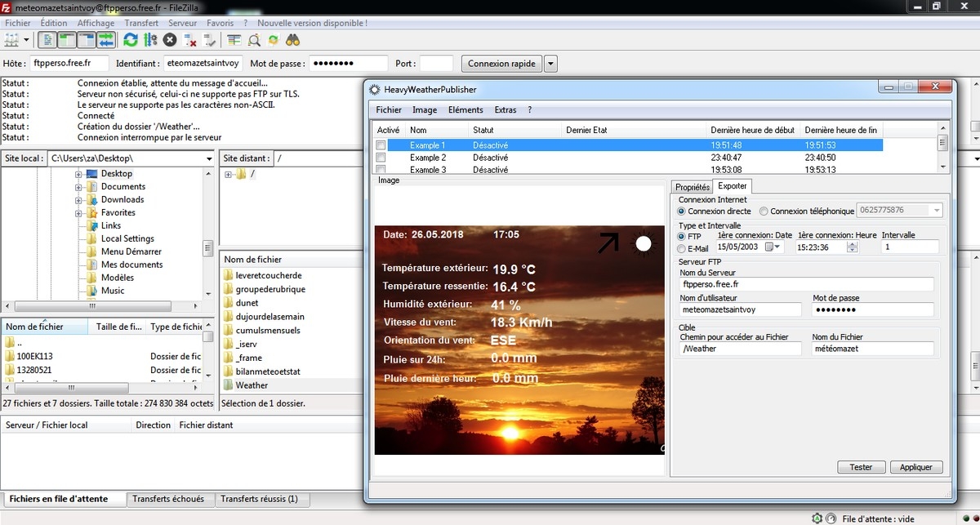Image resolution: width=980 pixels, height=525 pixels.
Task: Select the Connexion directe radio button
Action: click(682, 211)
